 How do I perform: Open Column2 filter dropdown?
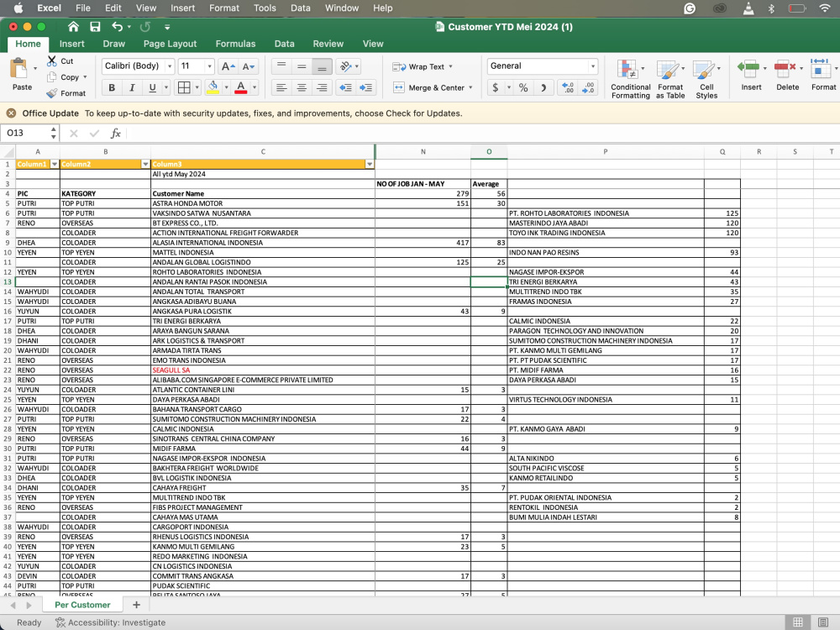(145, 164)
